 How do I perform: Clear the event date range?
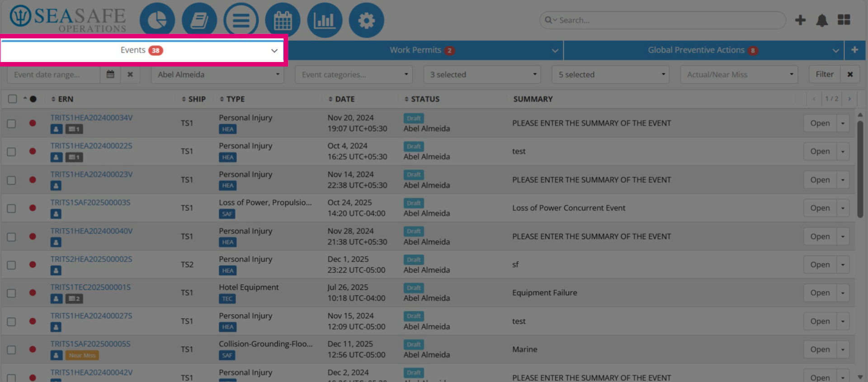tap(130, 74)
